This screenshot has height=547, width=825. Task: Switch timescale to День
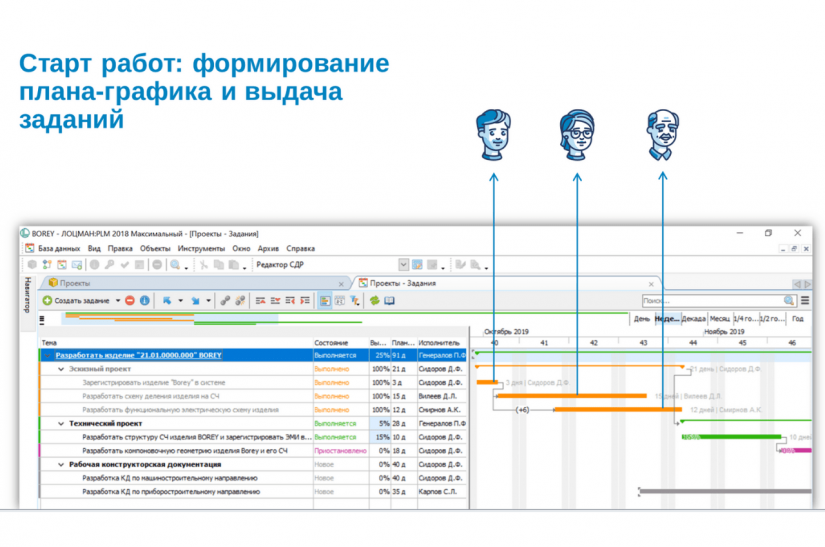pos(641,319)
